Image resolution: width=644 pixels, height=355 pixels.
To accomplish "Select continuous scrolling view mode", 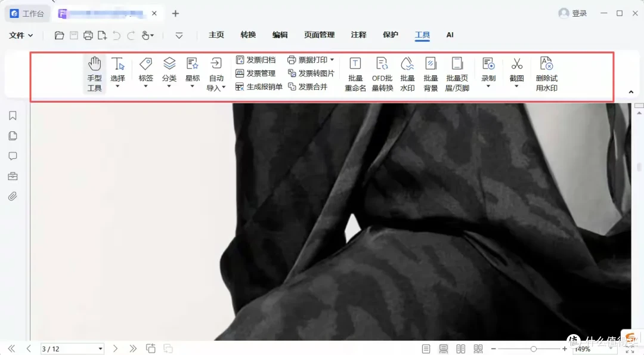I will (x=443, y=349).
